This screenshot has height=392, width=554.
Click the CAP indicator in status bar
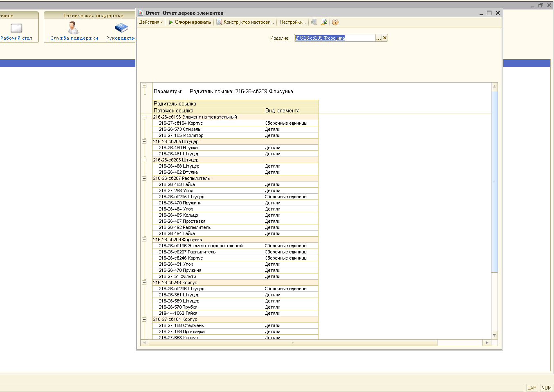pos(532,388)
